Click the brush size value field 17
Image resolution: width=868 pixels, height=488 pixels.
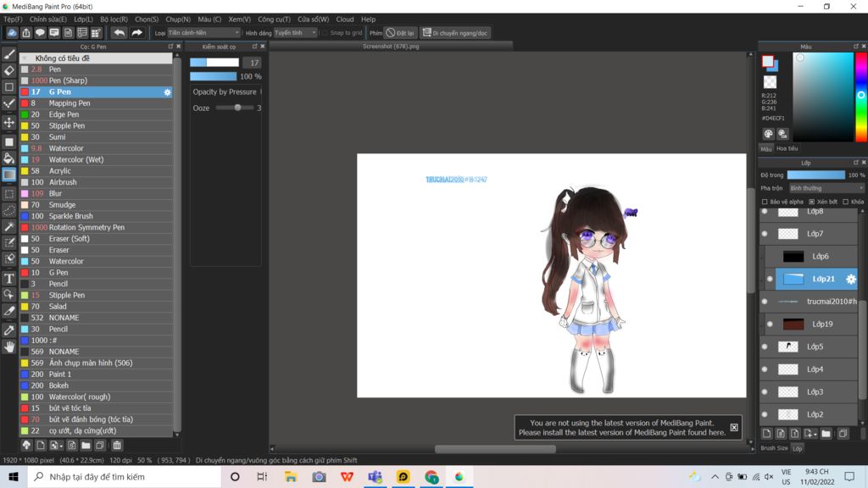click(x=253, y=63)
